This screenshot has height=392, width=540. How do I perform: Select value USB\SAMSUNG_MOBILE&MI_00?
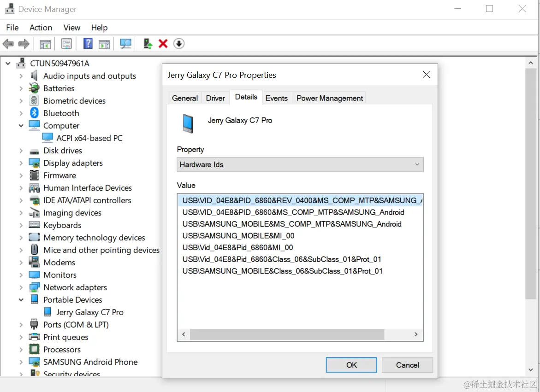pos(238,235)
